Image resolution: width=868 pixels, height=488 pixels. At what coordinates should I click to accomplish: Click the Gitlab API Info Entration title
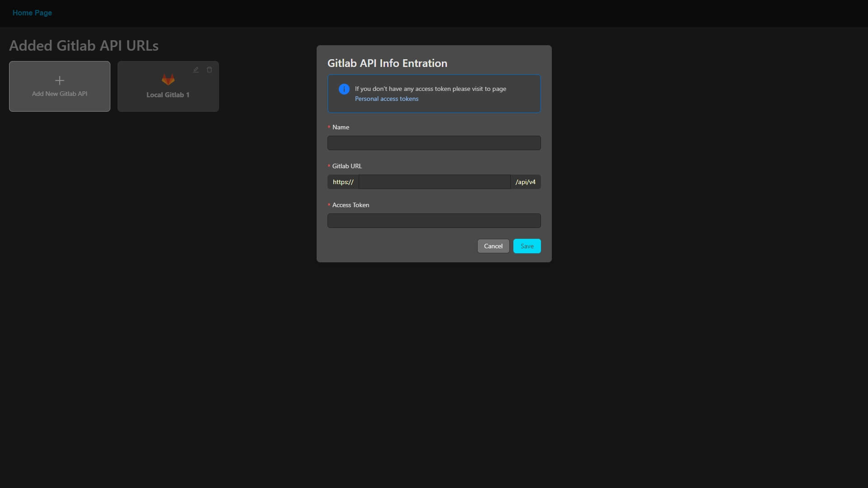pyautogui.click(x=387, y=63)
